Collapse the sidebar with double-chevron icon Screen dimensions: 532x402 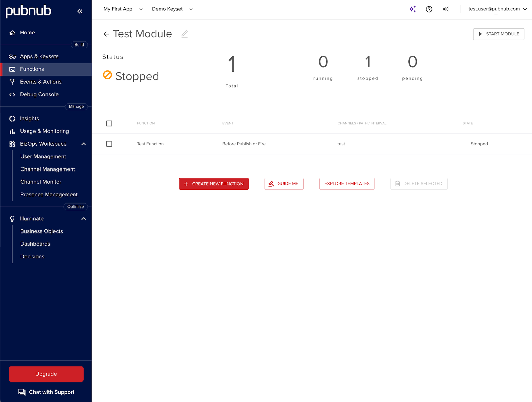80,11
